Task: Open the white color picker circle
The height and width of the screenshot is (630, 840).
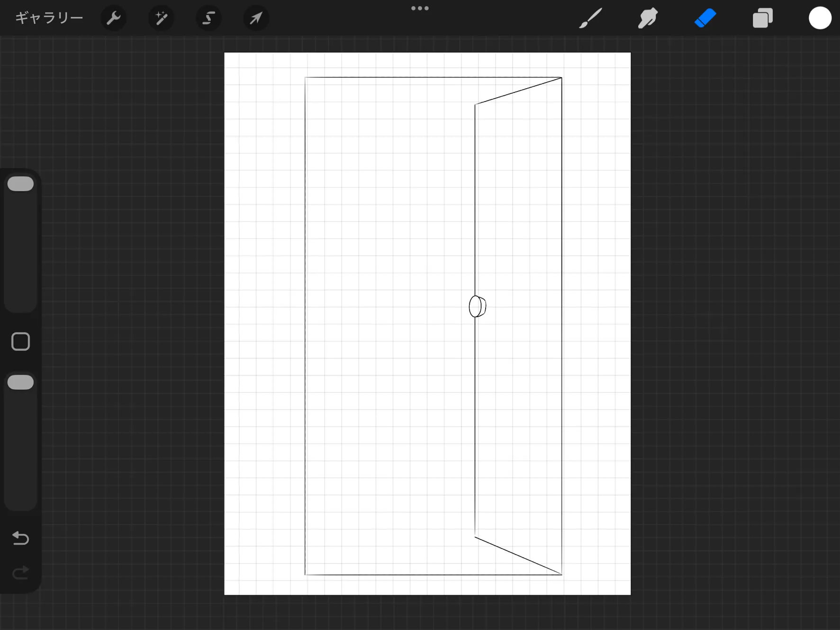Action: click(820, 18)
